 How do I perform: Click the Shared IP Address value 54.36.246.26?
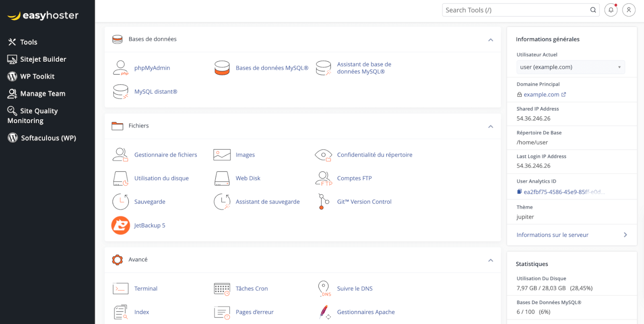(x=533, y=118)
